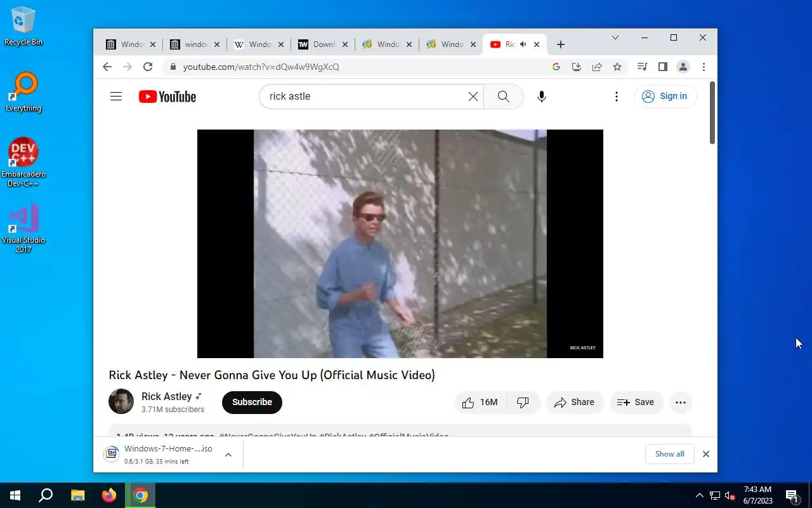Screen dimensions: 812x508
Task: Close the Wikipedia tab
Action: [281, 44]
